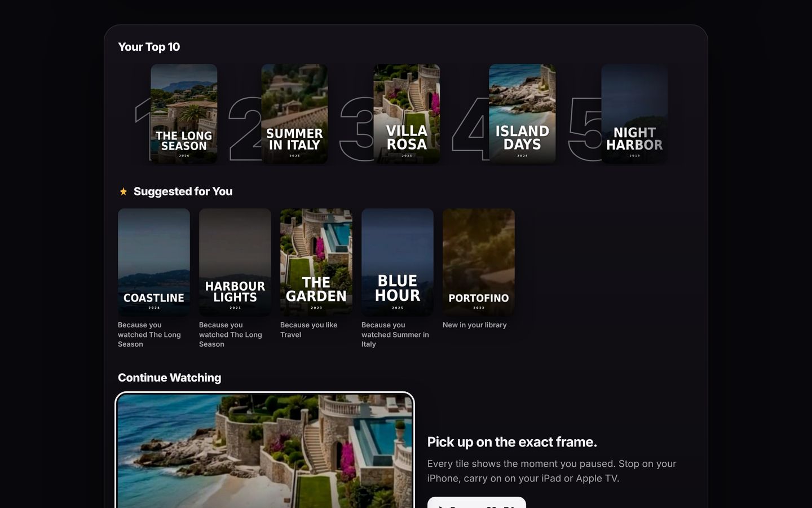Click the Continue Watching paused-frame tile

click(x=264, y=450)
